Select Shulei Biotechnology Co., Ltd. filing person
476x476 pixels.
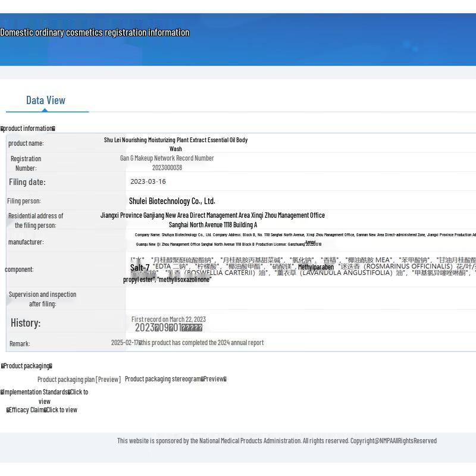(x=172, y=201)
